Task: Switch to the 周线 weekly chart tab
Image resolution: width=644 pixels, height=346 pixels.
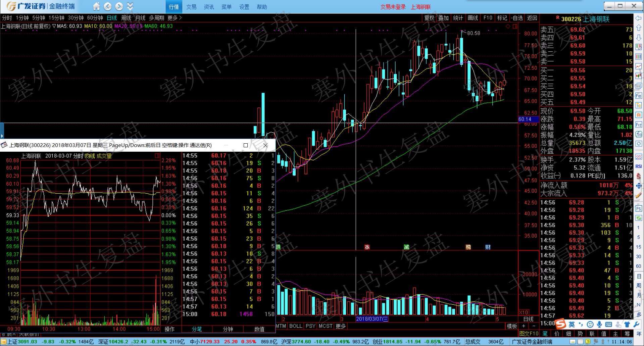Action: tap(126, 18)
